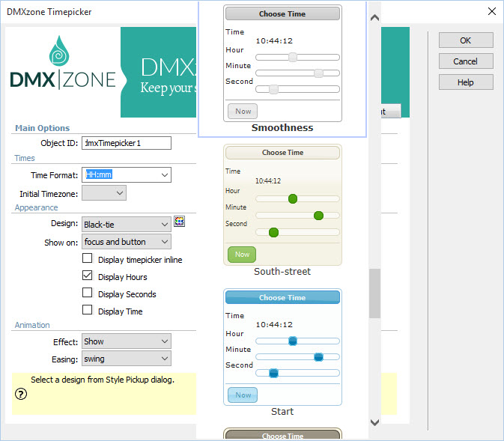Open the Easing dropdown showing swing

tap(127, 359)
